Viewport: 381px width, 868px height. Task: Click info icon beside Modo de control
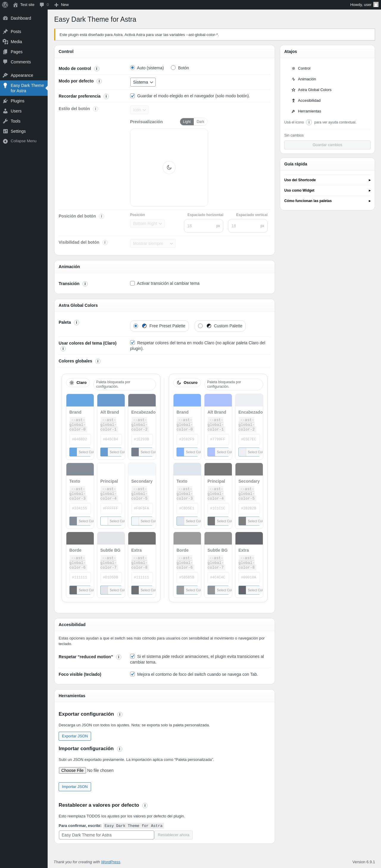pyautogui.click(x=97, y=69)
